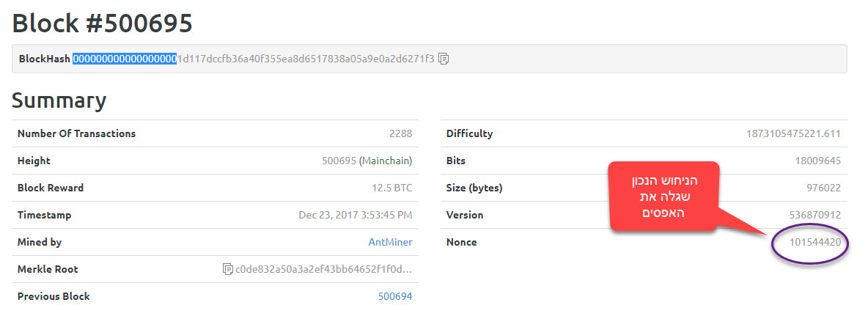Click the copy icon beside Merkle Root

pos(227,269)
